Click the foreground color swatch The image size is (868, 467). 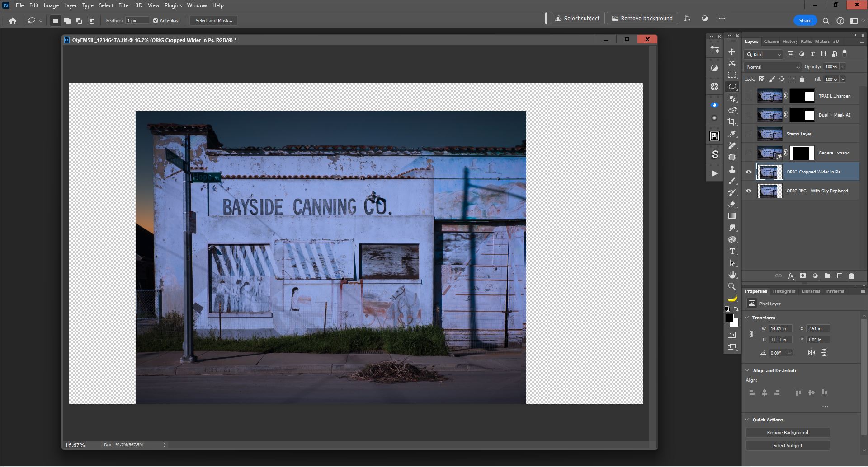click(729, 318)
